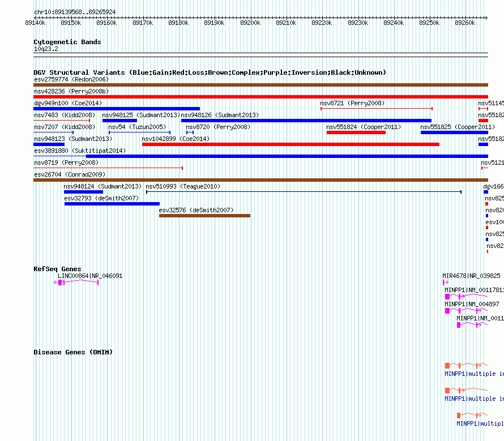Click the brown esv32576 complex bar

point(205,216)
